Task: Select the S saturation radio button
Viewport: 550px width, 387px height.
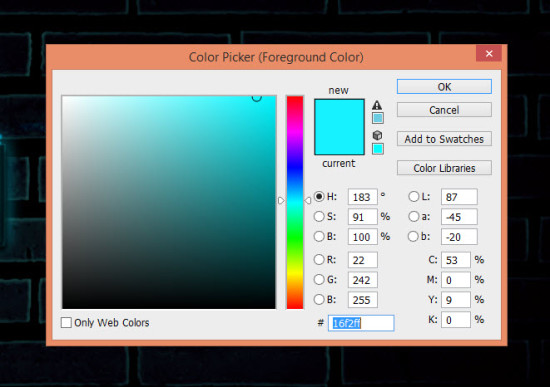Action: 319,216
